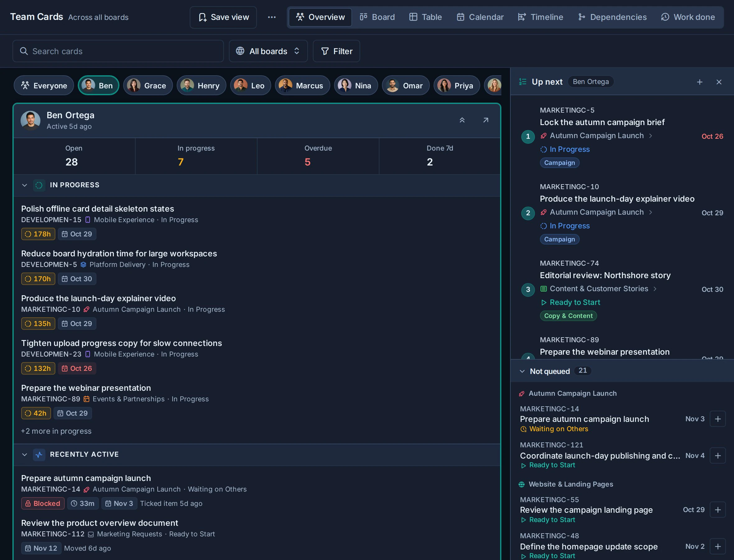Toggle the Ben person chip
Screen dimensions: 734x560
[x=98, y=85]
